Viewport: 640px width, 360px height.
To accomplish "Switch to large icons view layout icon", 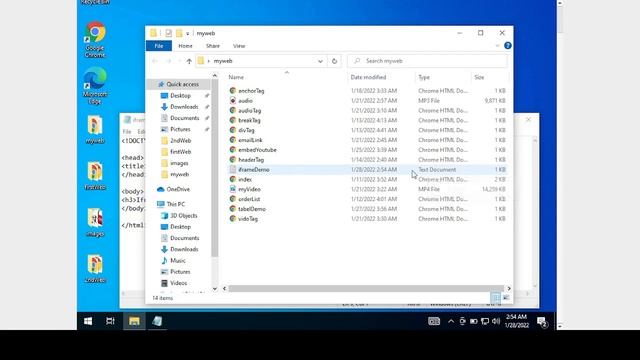I will tap(506, 298).
